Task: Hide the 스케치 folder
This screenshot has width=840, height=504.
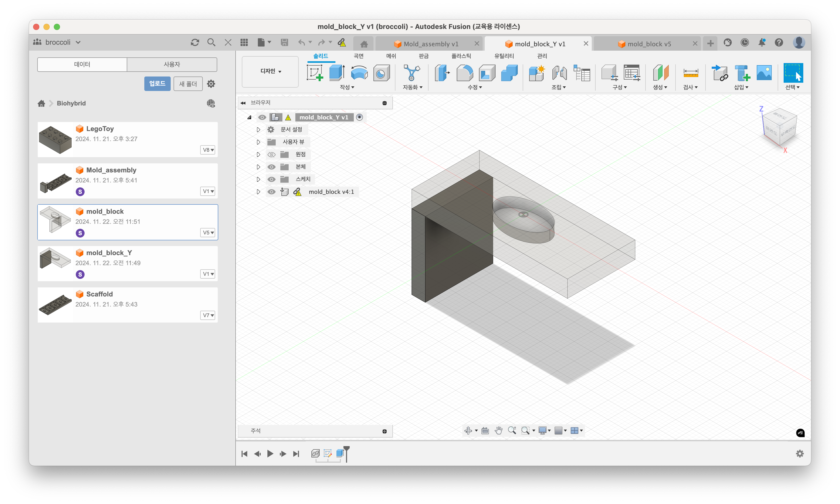Action: [271, 179]
